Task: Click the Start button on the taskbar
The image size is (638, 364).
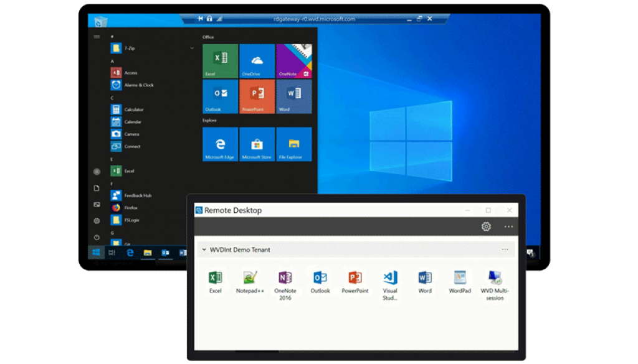Action: click(97, 252)
